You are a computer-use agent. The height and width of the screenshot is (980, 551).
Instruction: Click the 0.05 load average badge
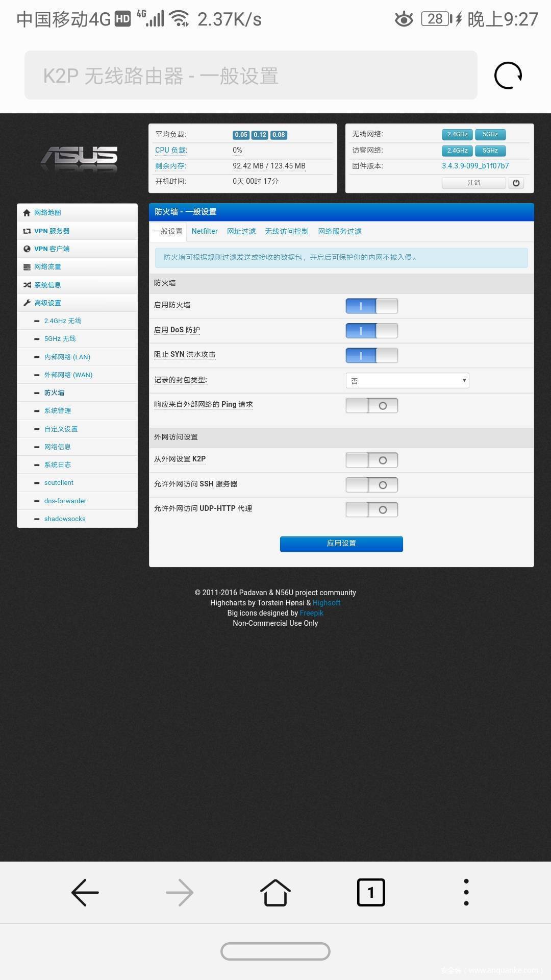241,135
